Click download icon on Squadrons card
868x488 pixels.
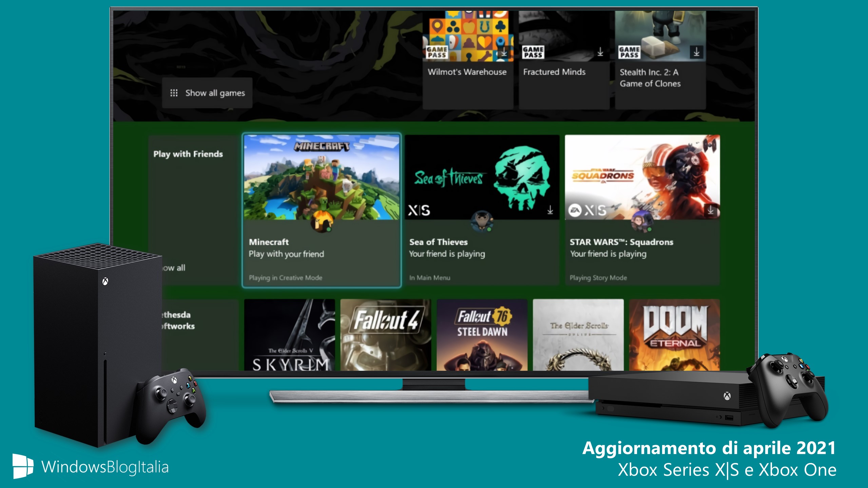point(710,210)
